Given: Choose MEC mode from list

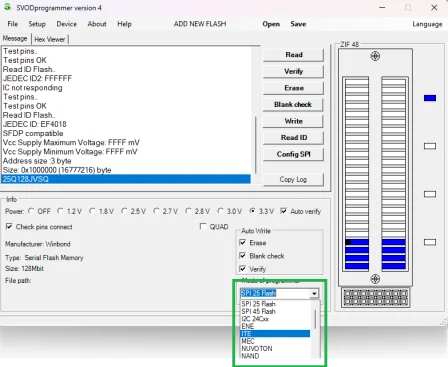Looking at the screenshot, I should (x=275, y=341).
